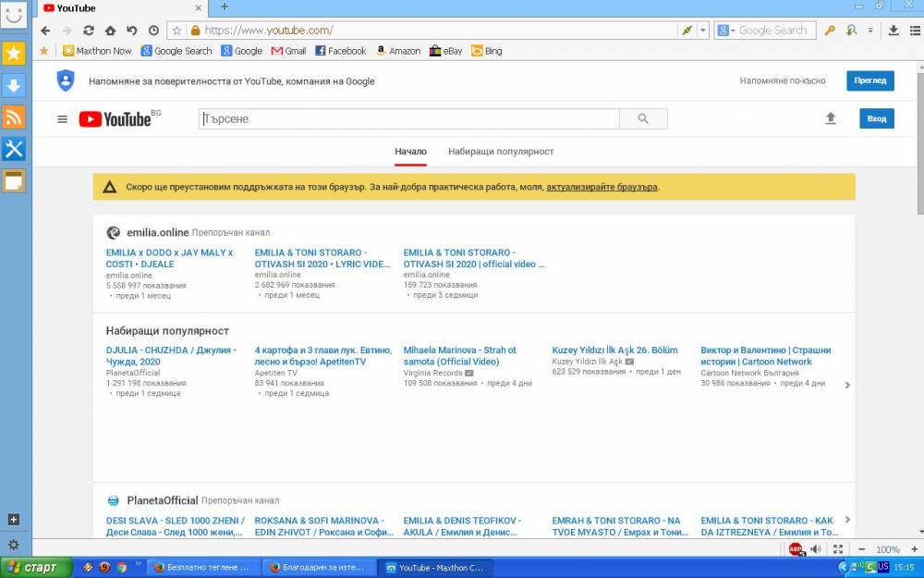Open sidebar settings gear icon
Image resolution: width=924 pixels, height=578 pixels.
14,545
